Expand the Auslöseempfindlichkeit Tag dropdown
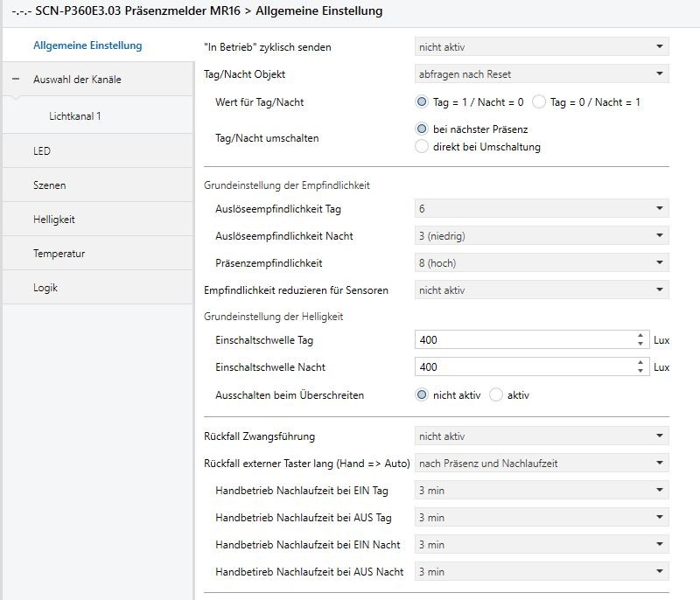Screen dimensions: 700x600 [x=541, y=209]
